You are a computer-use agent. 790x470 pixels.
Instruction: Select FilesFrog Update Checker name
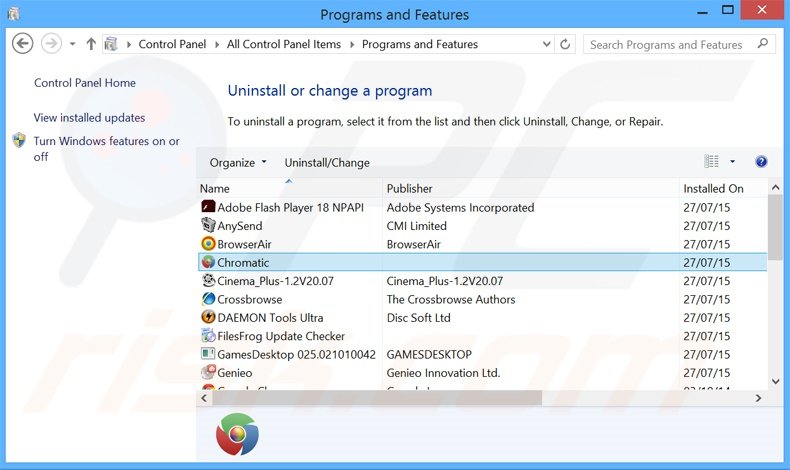click(x=281, y=336)
